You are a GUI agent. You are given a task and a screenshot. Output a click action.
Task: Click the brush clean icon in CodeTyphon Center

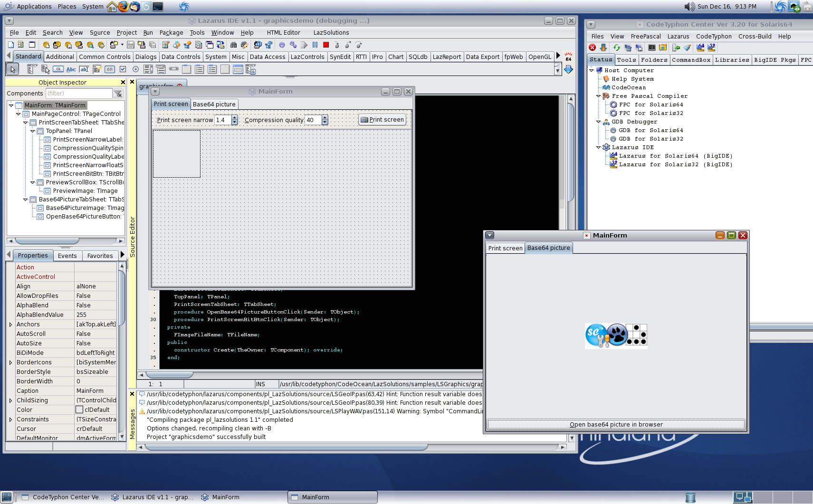coord(687,48)
